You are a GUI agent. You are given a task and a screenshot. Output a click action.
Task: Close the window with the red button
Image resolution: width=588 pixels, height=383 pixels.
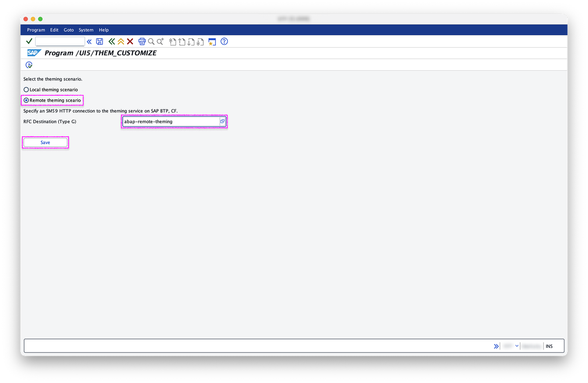pyautogui.click(x=26, y=19)
